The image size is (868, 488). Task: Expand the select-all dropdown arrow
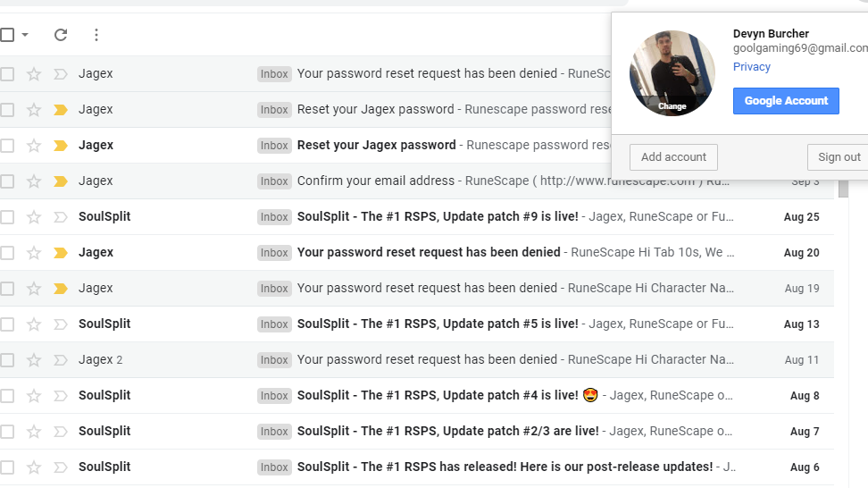(25, 35)
